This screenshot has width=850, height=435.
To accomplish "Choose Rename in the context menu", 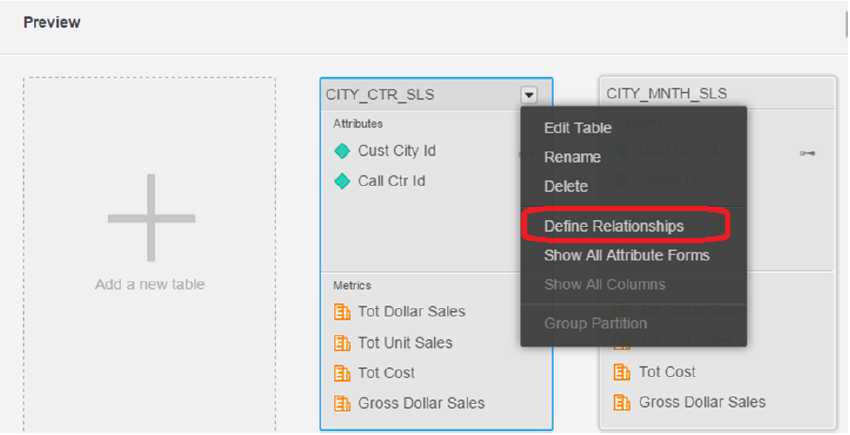I will (x=572, y=157).
